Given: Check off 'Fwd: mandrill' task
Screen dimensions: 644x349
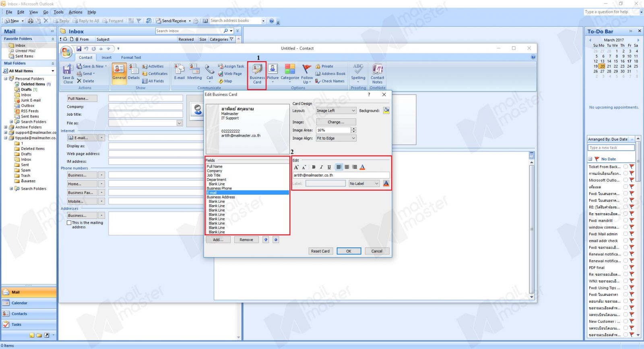Looking at the screenshot, I should coord(625,220).
